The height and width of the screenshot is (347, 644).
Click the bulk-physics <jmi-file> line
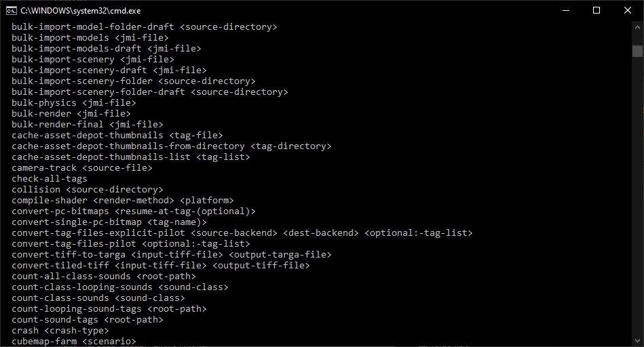coord(73,103)
